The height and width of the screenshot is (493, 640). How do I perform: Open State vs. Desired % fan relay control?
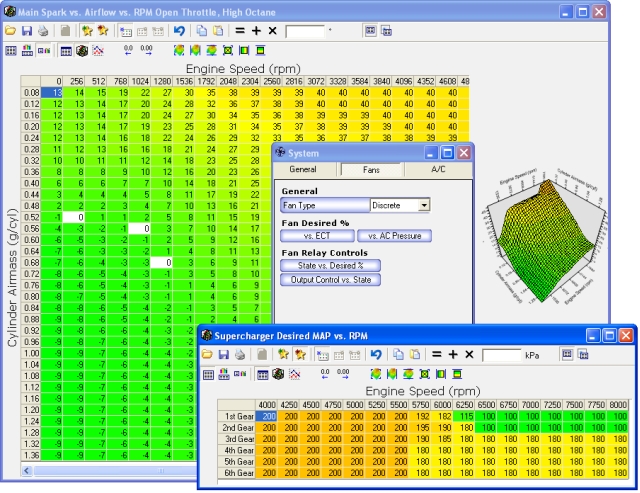pyautogui.click(x=331, y=266)
